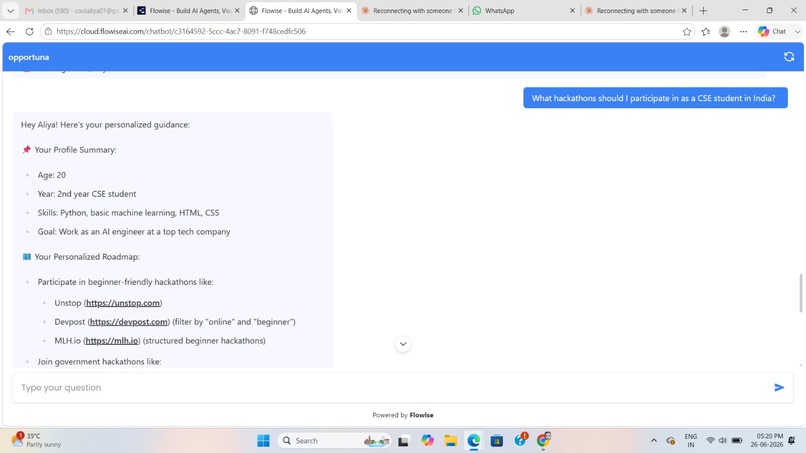Viewport: 806px width, 453px height.
Task: Open Copilot Chat sidebar button
Action: 772,31
